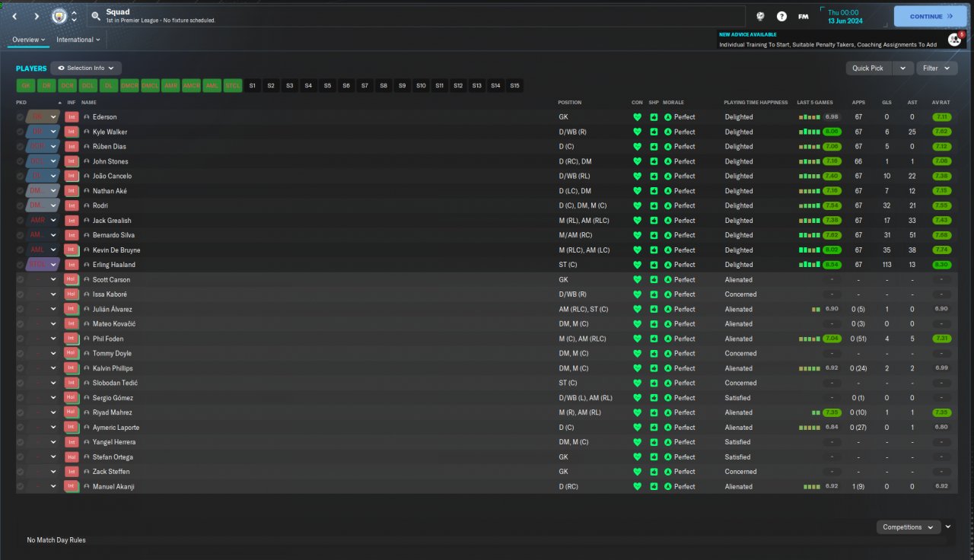The height and width of the screenshot is (560, 974).
Task: Go forward to the next screen
Action: (x=36, y=16)
